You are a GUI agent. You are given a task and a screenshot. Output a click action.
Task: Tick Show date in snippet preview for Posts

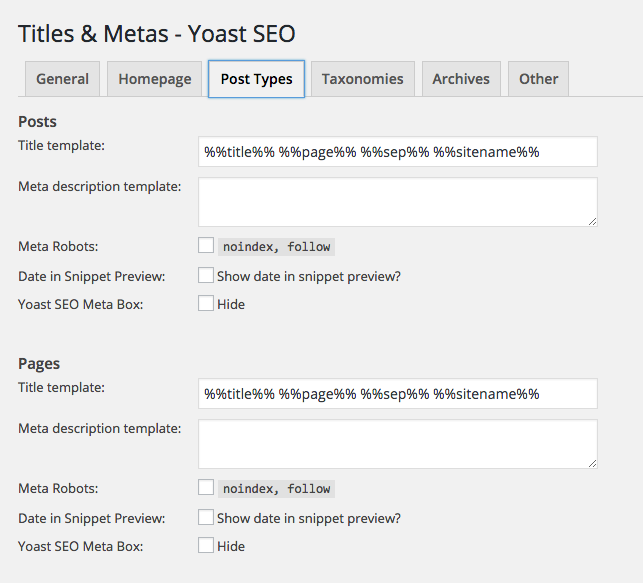[x=206, y=276]
